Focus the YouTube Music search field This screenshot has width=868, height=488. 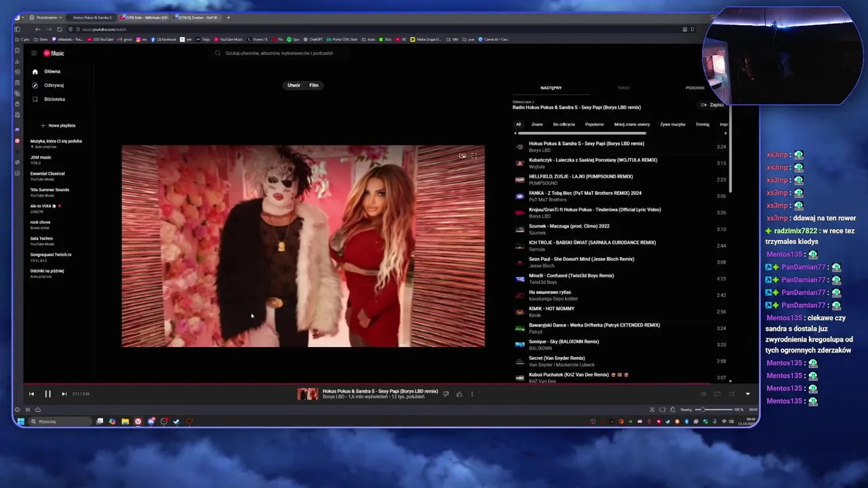coord(278,53)
